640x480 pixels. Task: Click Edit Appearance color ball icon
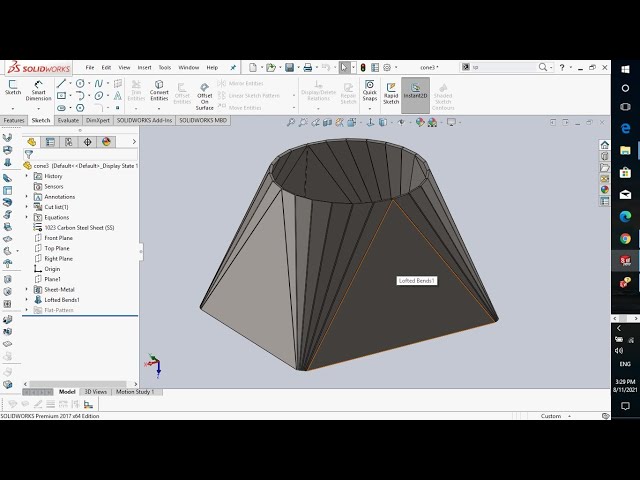420,122
